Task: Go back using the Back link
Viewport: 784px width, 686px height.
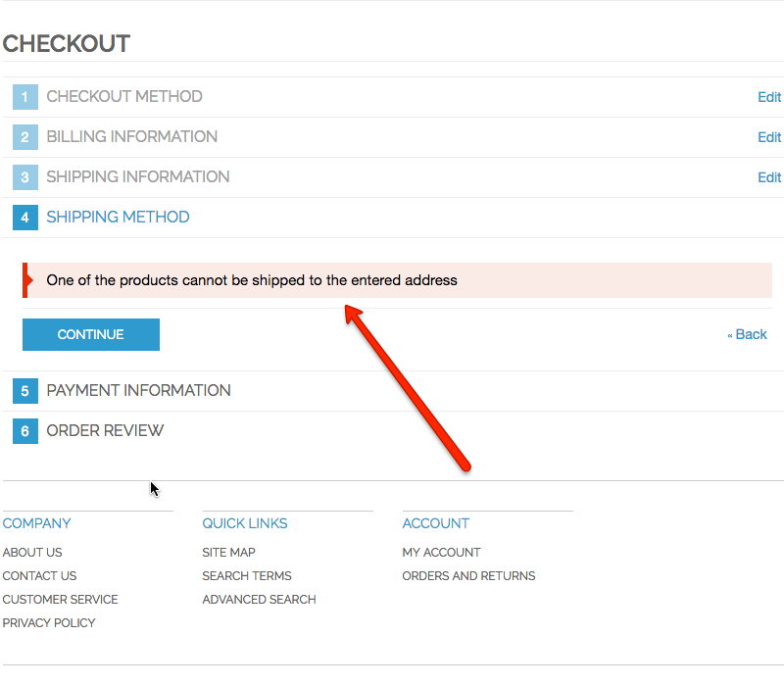Action: coord(748,335)
